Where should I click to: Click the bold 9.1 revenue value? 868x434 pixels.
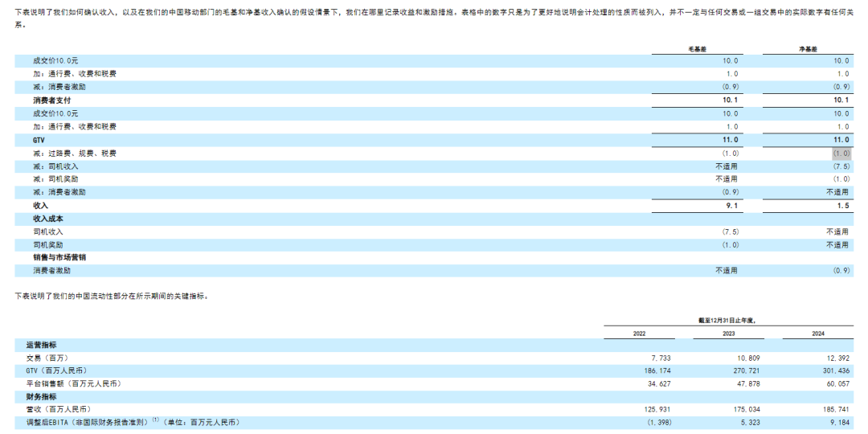pos(731,206)
